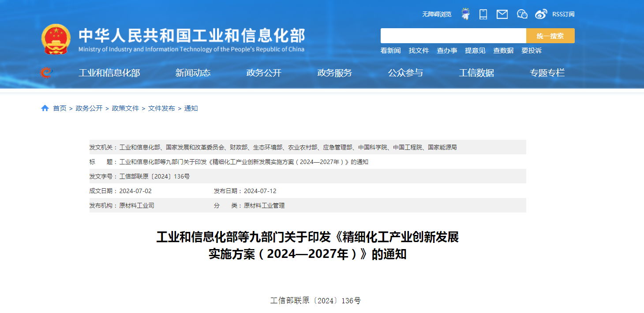Go to 政策文件 in the breadcrumb

(x=125, y=108)
